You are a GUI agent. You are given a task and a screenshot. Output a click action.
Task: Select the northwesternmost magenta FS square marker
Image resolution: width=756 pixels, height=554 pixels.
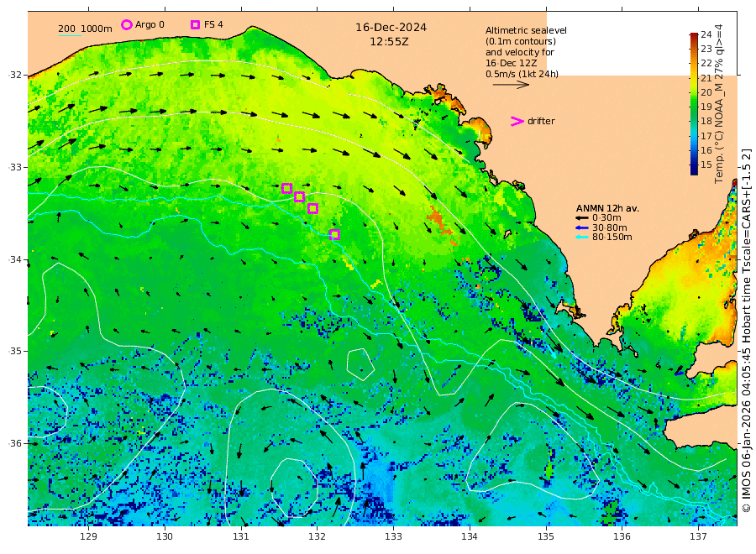286,188
